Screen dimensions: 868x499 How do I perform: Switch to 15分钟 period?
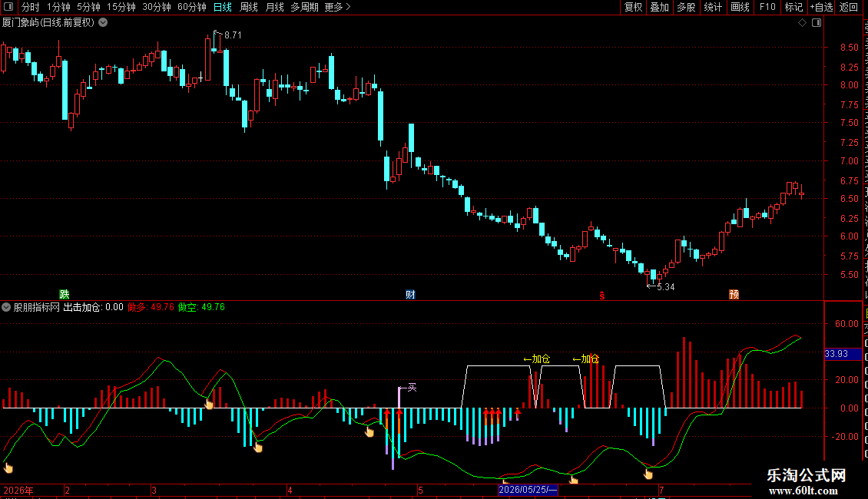point(121,7)
